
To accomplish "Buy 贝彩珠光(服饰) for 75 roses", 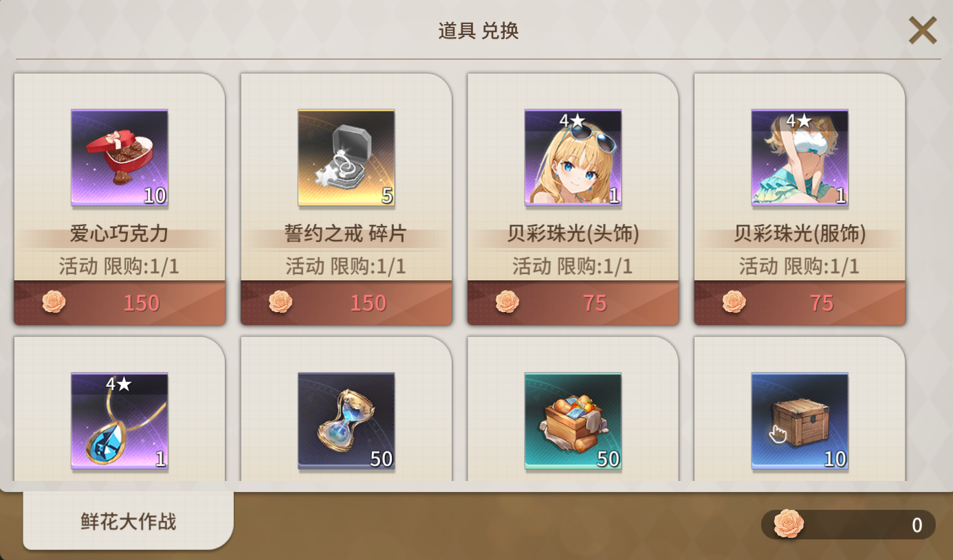I will pos(800,302).
